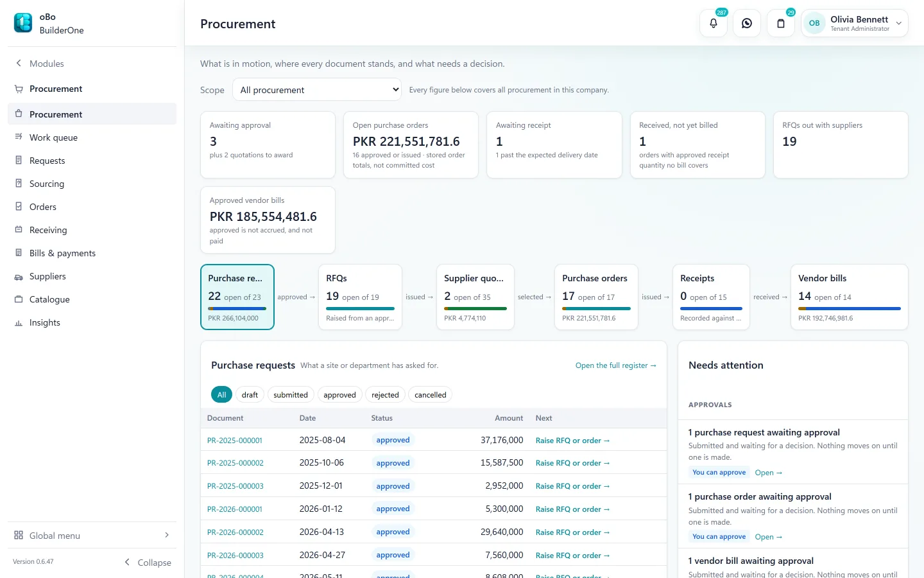Raise RFQ or order for PR-2026-000002

pyautogui.click(x=572, y=532)
